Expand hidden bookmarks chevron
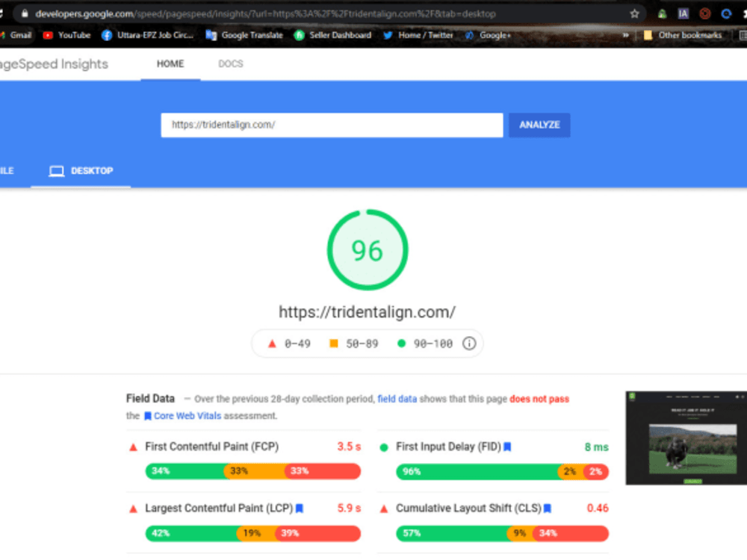The image size is (747, 560). coord(625,35)
